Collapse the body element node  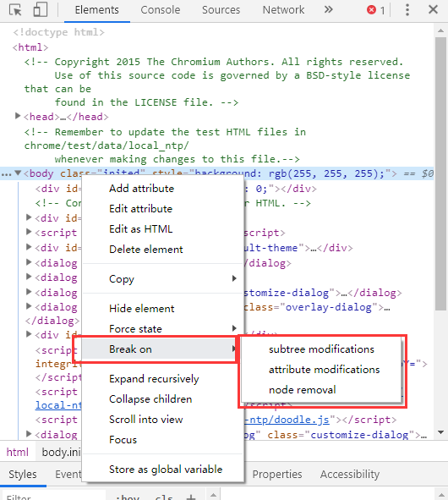coord(18,173)
